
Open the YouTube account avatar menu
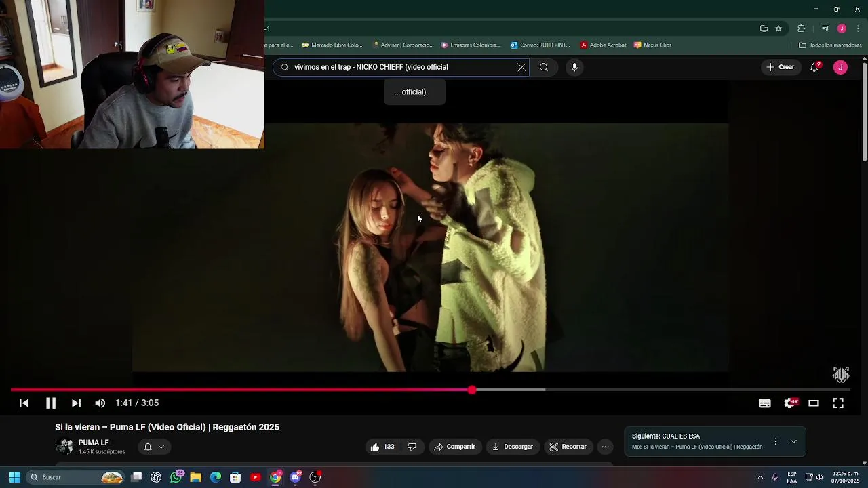coord(840,67)
